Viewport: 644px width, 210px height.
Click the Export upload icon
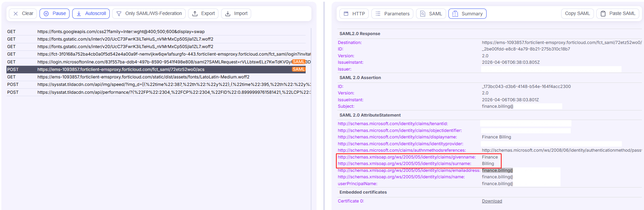click(x=195, y=14)
